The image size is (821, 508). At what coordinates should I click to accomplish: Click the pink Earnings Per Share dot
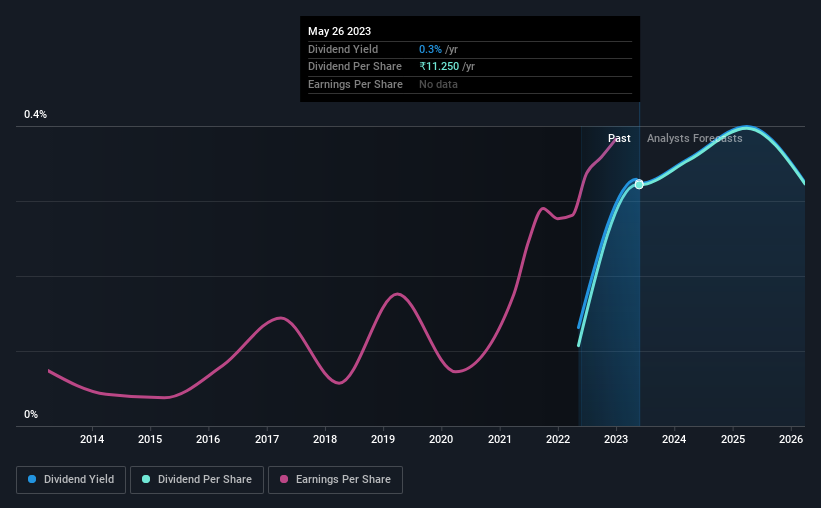pos(284,479)
